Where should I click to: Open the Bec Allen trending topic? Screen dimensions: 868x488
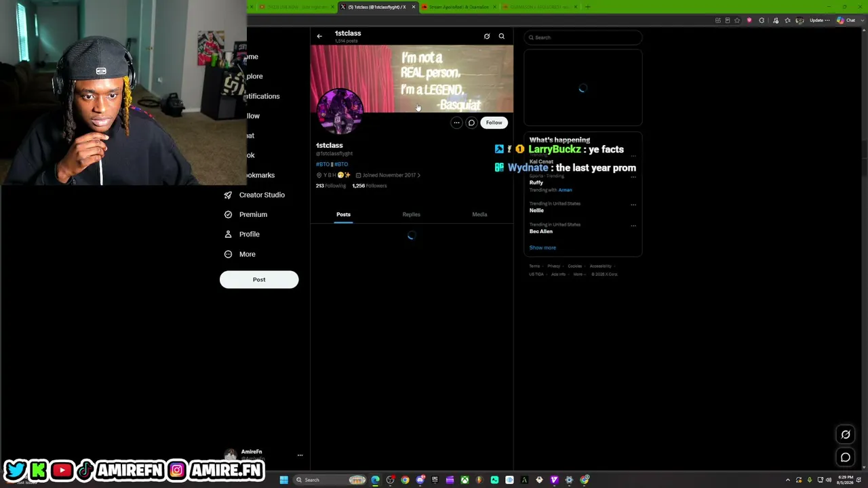[541, 231]
